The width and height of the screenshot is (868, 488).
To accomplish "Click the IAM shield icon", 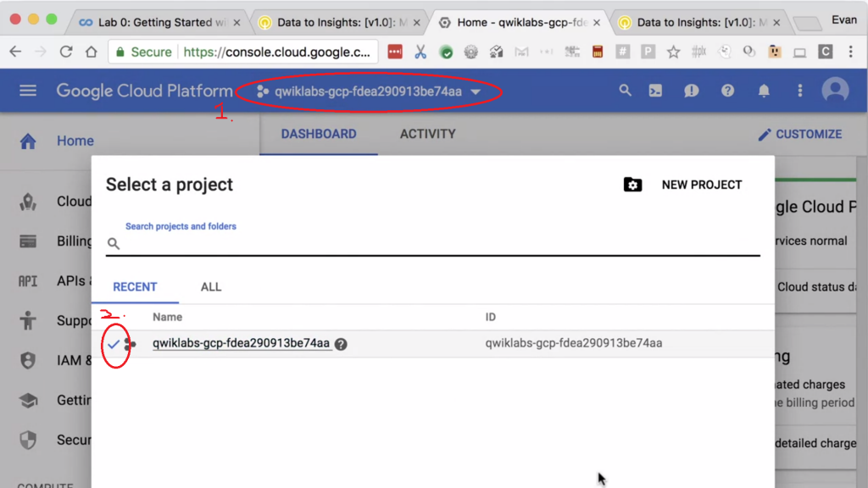I will click(28, 360).
